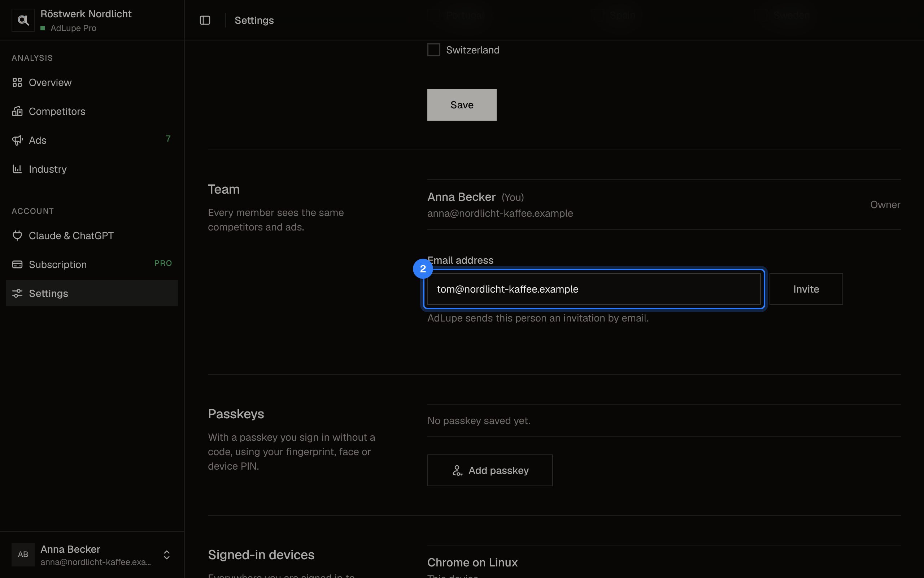The height and width of the screenshot is (578, 924).
Task: Open the Overview page
Action: click(92, 82)
